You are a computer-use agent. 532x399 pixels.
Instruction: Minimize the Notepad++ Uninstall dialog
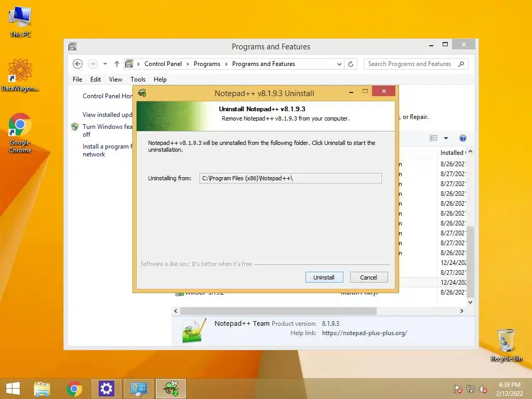click(351, 91)
